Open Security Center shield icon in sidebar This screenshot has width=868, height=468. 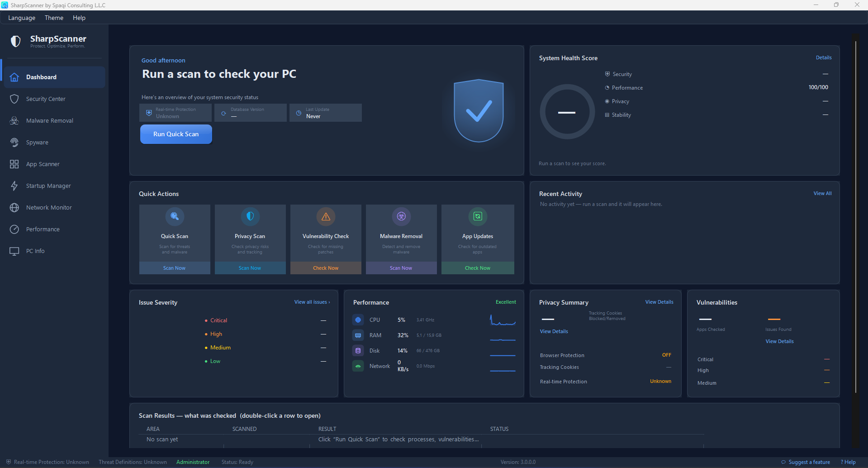[14, 99]
